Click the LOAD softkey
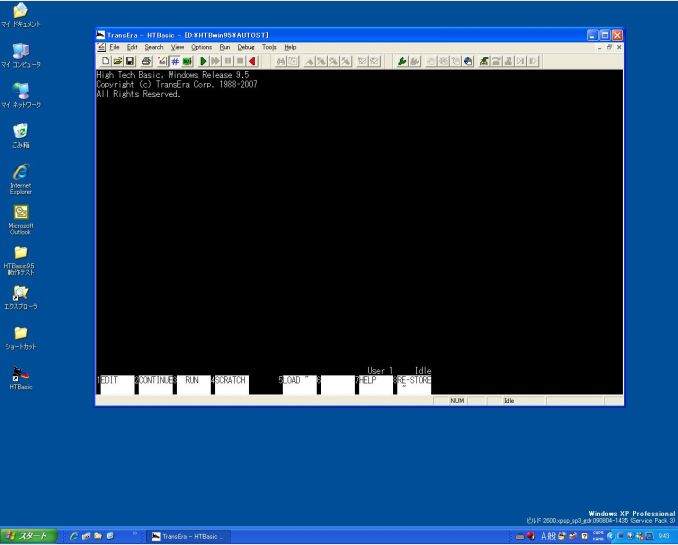This screenshot has height=545, width=678. 298,385
